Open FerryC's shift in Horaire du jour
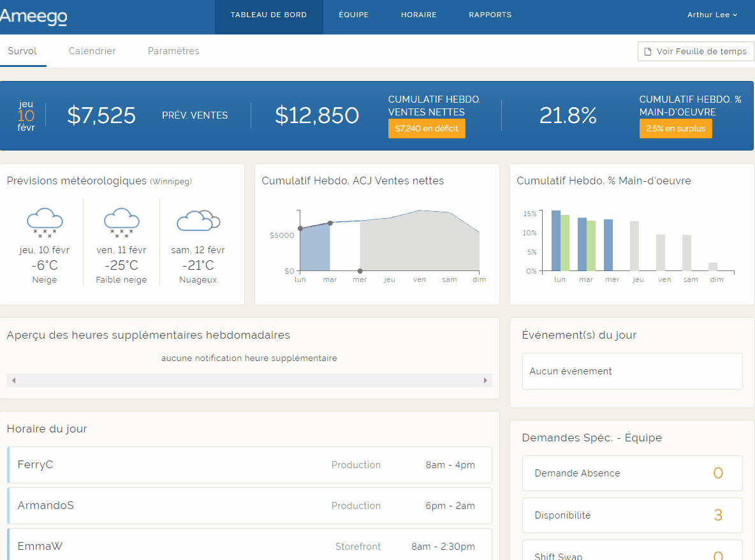755x560 pixels. (x=249, y=465)
